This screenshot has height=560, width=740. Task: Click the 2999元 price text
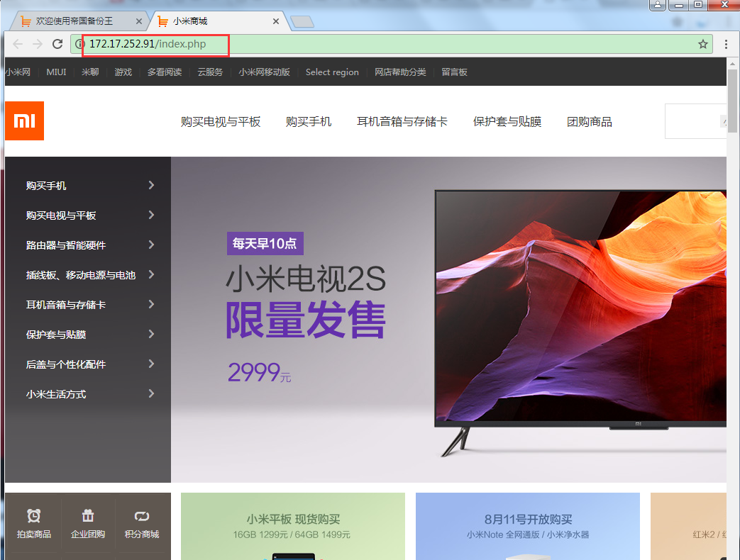259,372
